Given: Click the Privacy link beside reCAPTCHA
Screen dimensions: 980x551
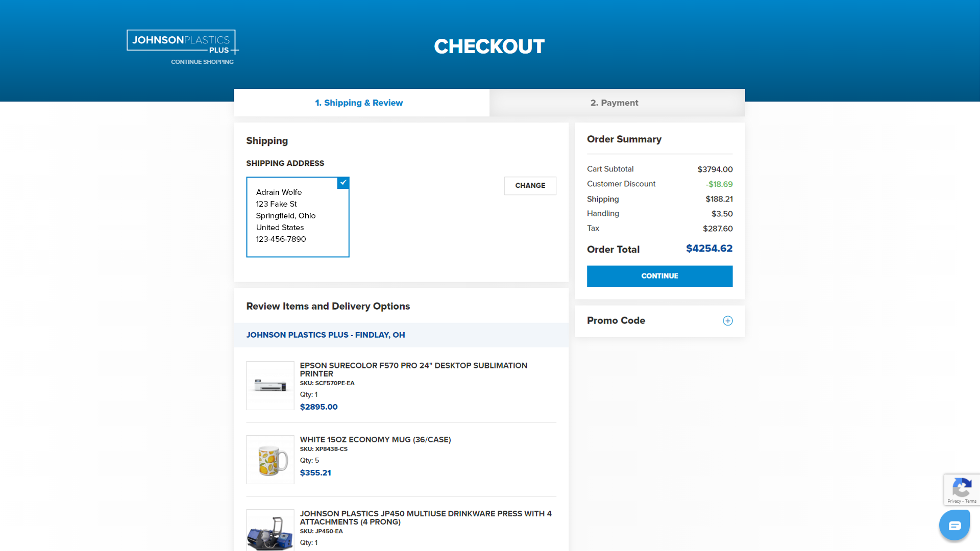Looking at the screenshot, I should (955, 501).
